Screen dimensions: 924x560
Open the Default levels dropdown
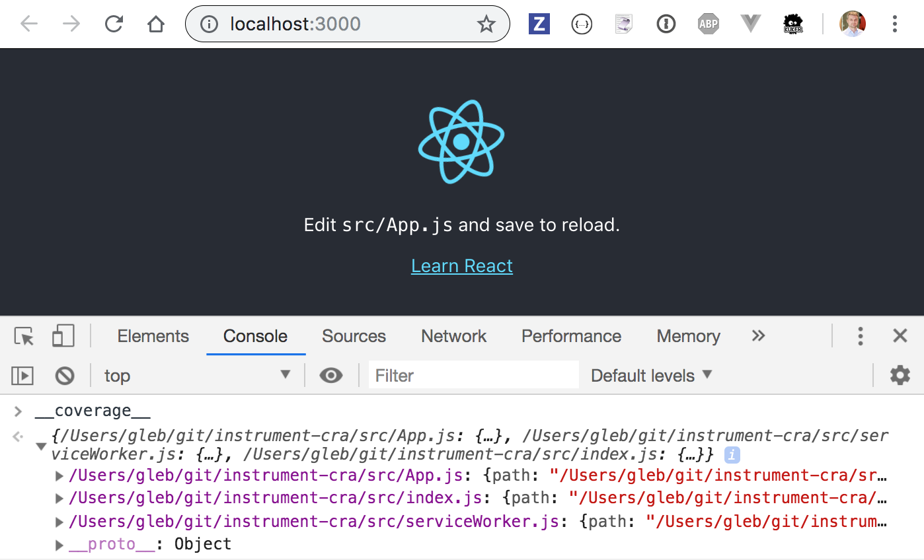[651, 376]
